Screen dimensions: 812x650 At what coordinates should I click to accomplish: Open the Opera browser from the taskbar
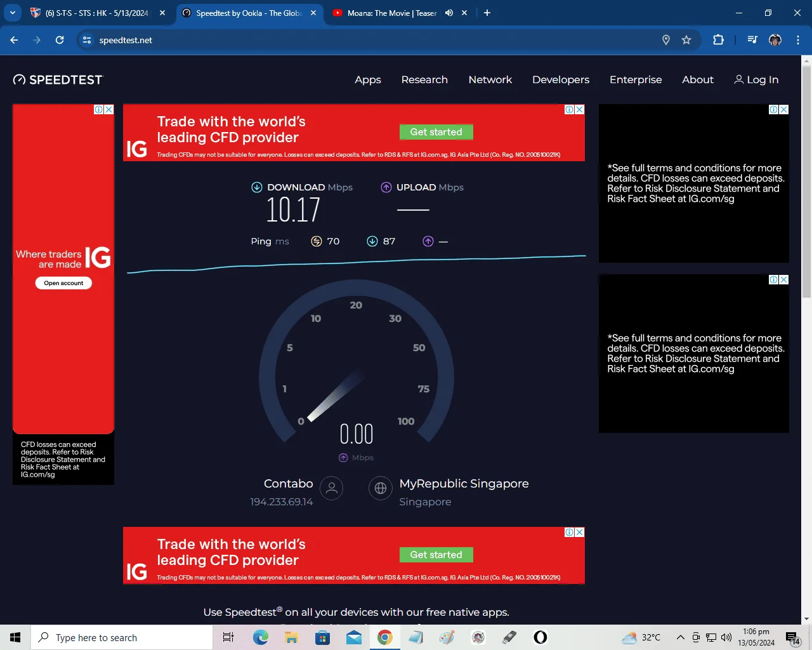coord(540,637)
